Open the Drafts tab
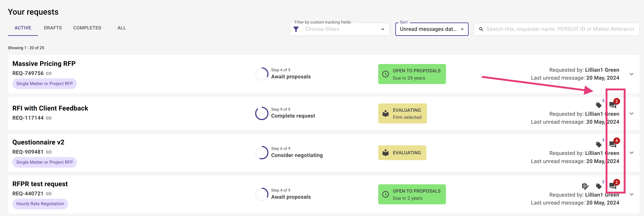The image size is (644, 216). pos(53,28)
